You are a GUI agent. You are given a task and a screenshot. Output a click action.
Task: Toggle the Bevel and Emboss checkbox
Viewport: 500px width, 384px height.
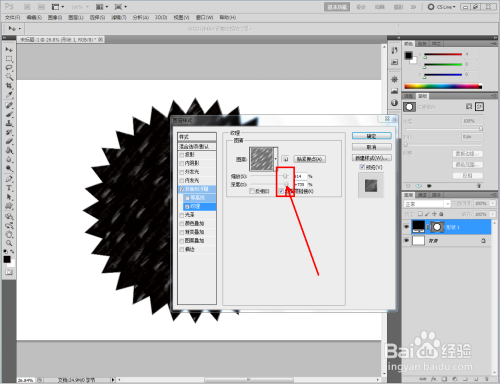pyautogui.click(x=182, y=189)
